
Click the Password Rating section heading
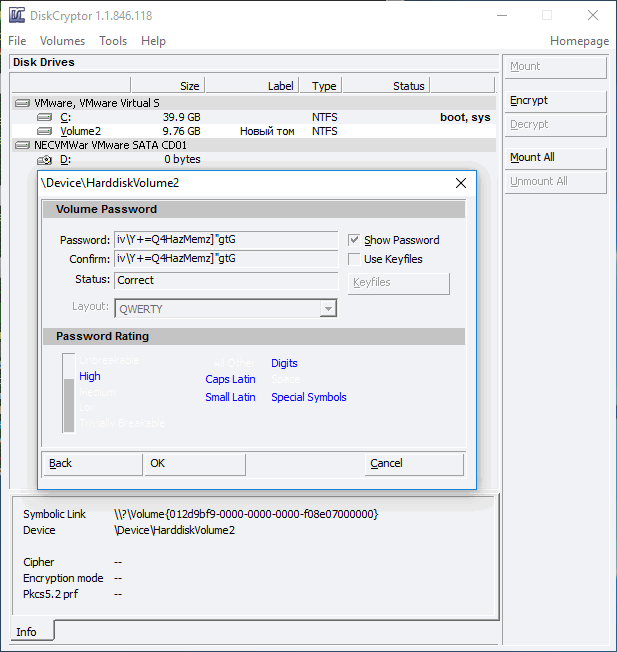click(102, 336)
